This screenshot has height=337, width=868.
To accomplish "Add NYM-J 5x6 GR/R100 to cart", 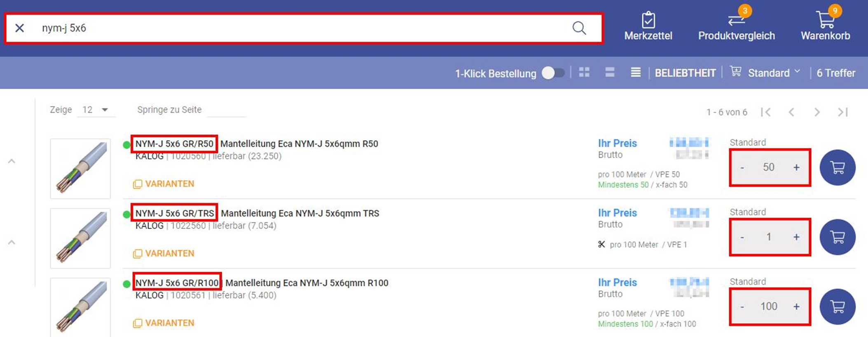I will point(837,306).
